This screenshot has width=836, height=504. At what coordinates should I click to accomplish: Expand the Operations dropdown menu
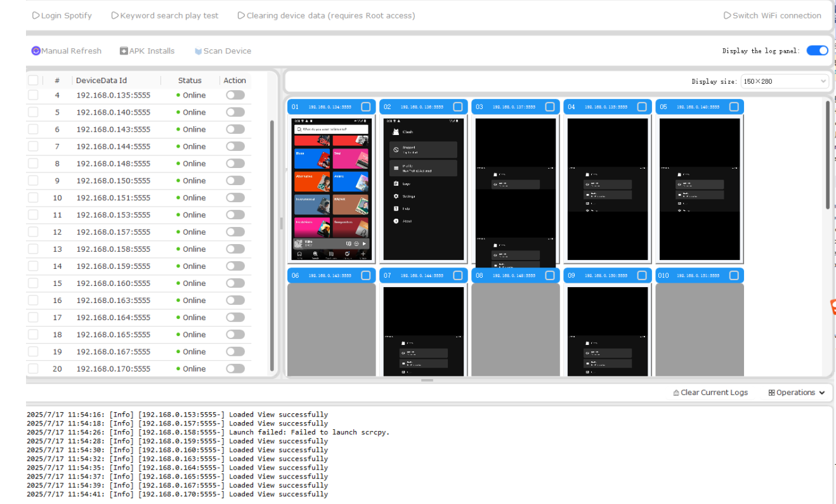tap(797, 392)
